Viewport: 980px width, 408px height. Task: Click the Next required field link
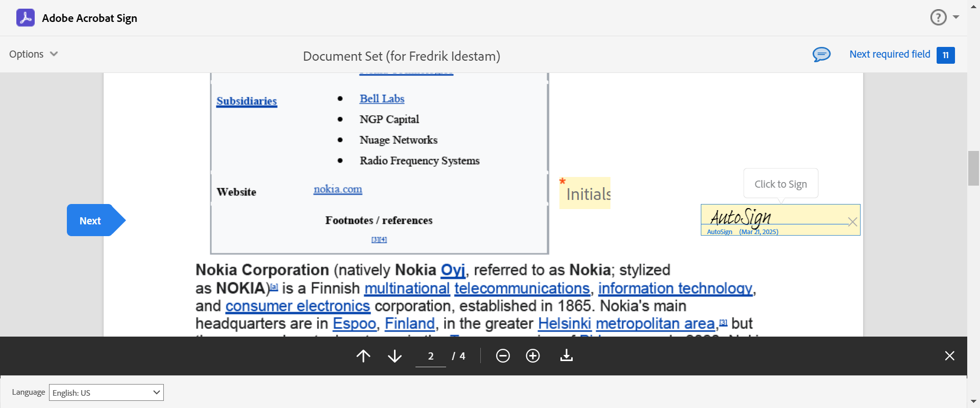[890, 54]
